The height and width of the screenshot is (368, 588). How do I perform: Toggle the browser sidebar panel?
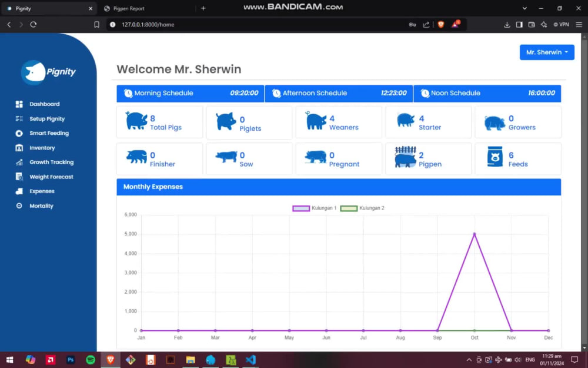tap(519, 24)
